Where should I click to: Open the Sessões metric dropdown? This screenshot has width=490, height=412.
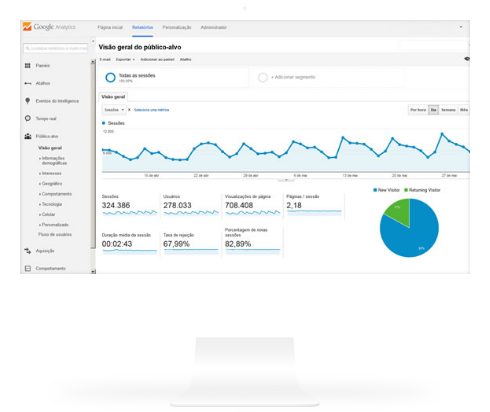tap(114, 110)
